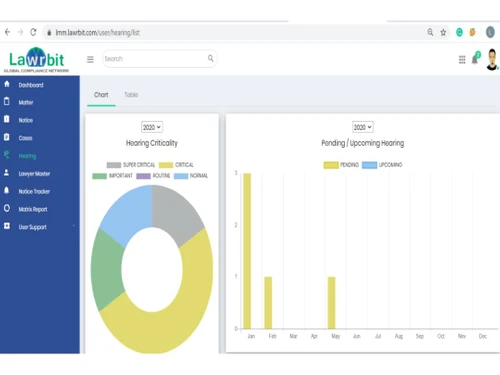Click the Matter clipboard icon
Image resolution: width=500 pixels, height=375 pixels.
pyautogui.click(x=7, y=101)
